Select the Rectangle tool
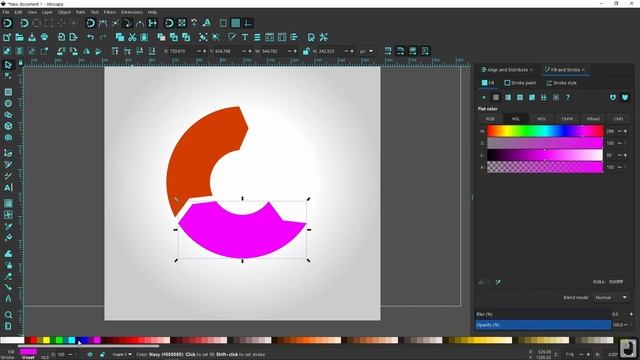The image size is (640, 360). point(8,92)
